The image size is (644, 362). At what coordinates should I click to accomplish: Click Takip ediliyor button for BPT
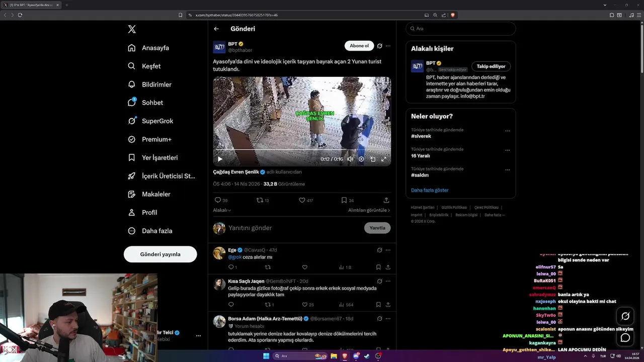(491, 66)
